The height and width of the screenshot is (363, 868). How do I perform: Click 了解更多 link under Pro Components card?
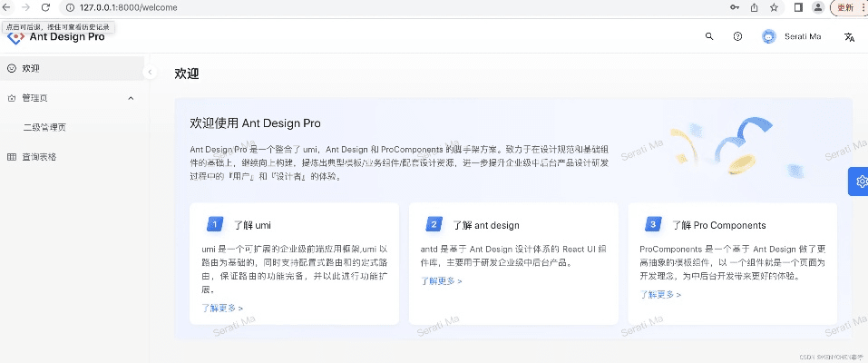[x=661, y=295]
